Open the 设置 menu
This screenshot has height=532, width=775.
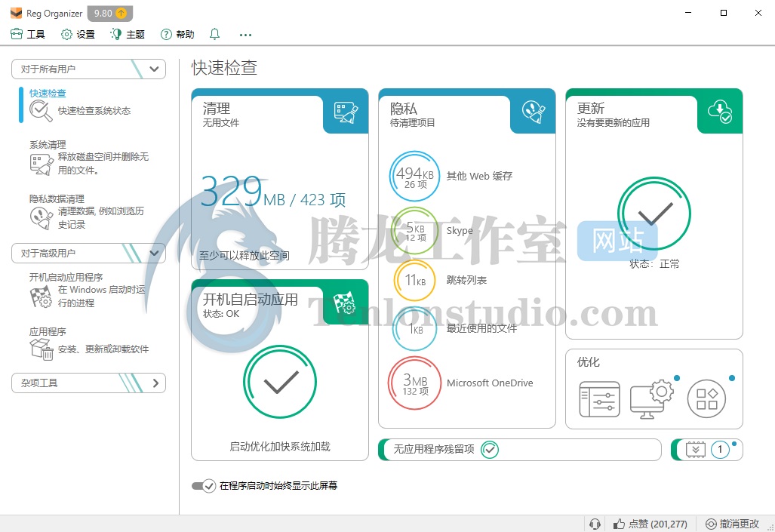tap(78, 34)
